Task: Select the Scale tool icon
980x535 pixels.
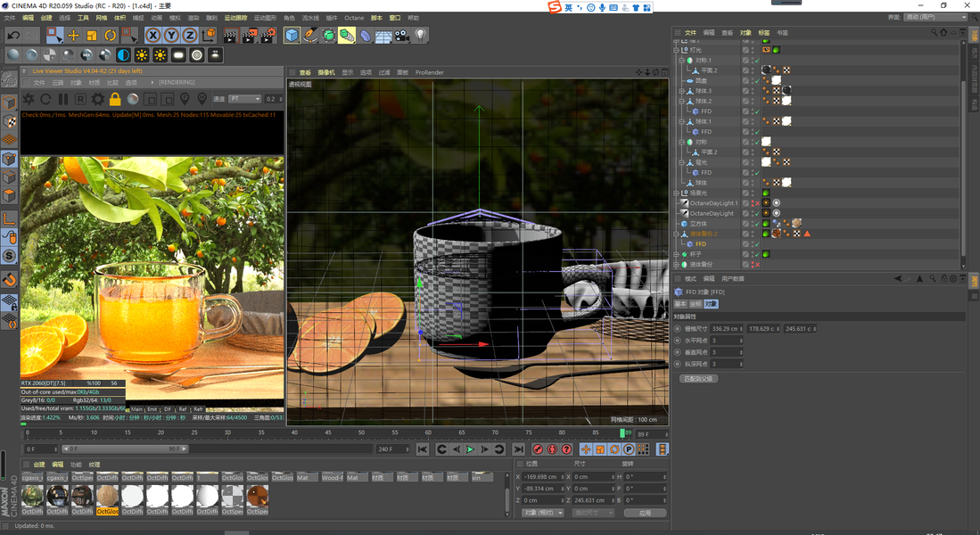Action: tap(92, 36)
